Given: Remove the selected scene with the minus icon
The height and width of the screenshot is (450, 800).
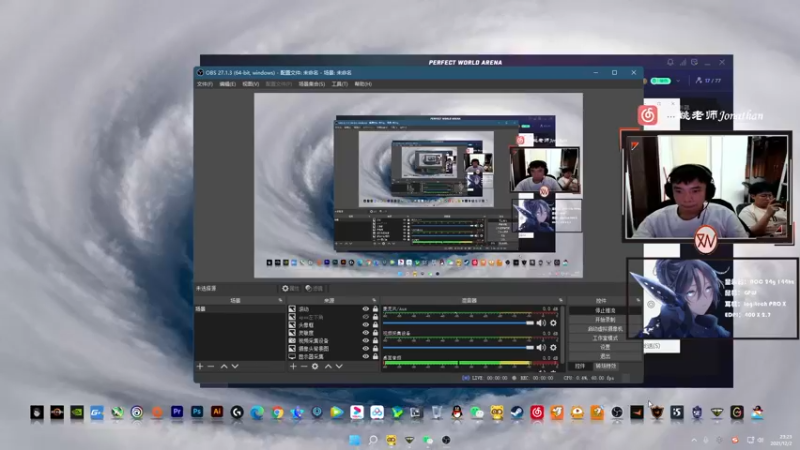Looking at the screenshot, I should [211, 366].
